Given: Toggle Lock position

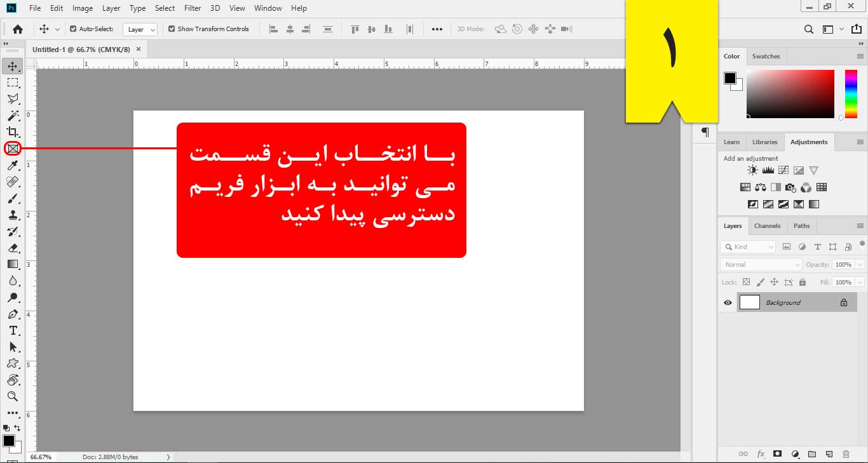Looking at the screenshot, I should click(x=775, y=282).
